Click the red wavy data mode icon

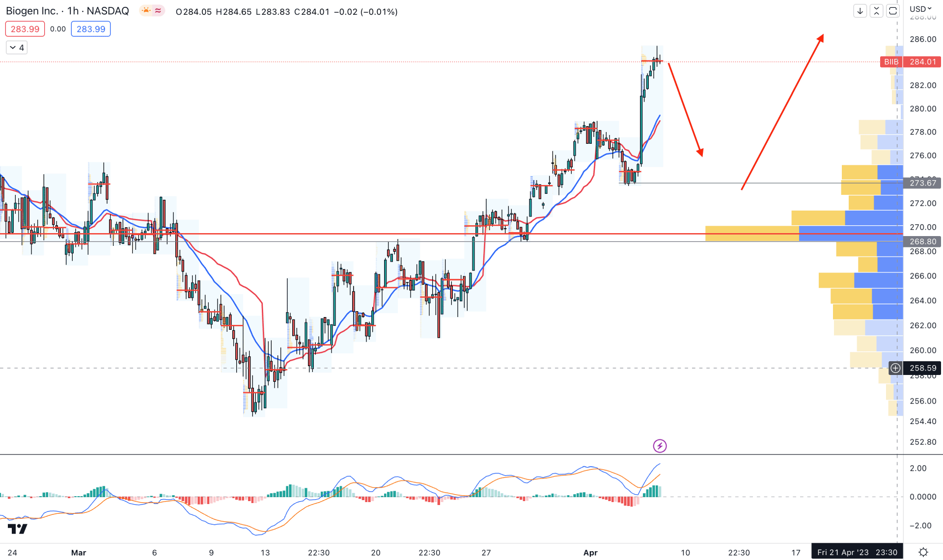click(158, 11)
